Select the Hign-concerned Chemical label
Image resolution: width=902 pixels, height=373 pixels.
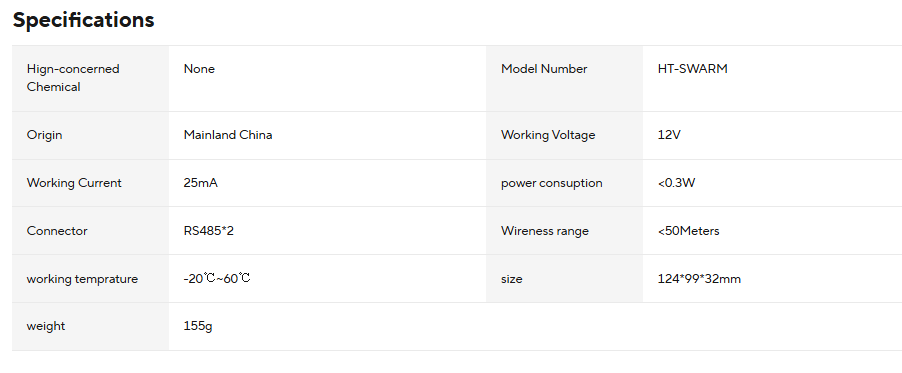73,78
